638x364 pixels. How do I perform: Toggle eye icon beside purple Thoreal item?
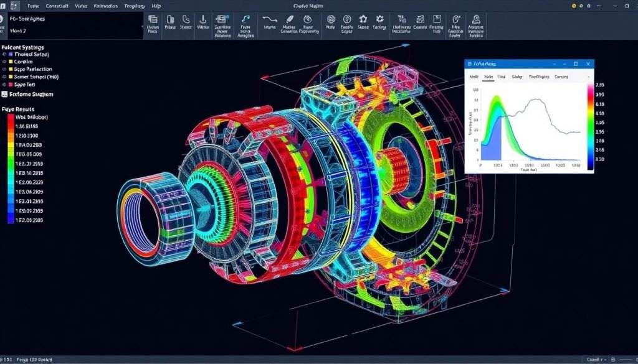(4, 55)
